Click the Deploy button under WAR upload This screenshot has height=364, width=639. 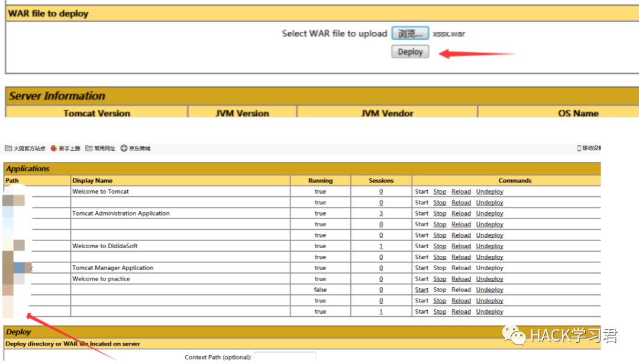(x=410, y=52)
